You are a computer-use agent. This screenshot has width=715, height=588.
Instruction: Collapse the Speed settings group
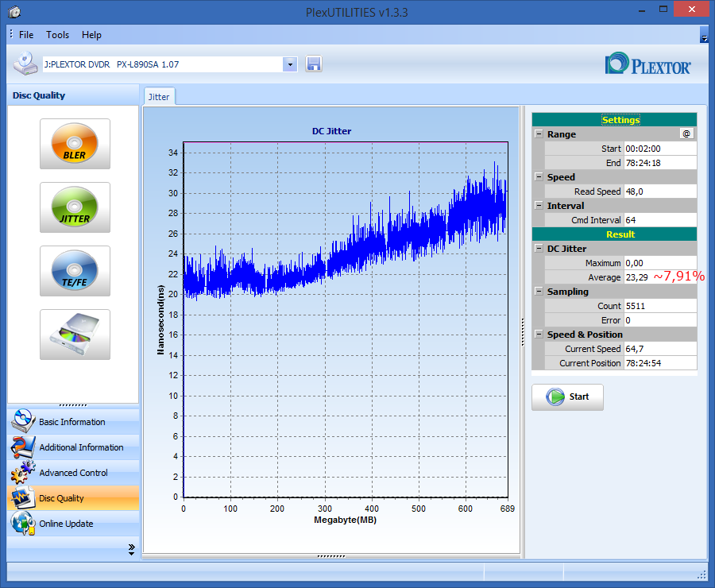pyautogui.click(x=539, y=177)
